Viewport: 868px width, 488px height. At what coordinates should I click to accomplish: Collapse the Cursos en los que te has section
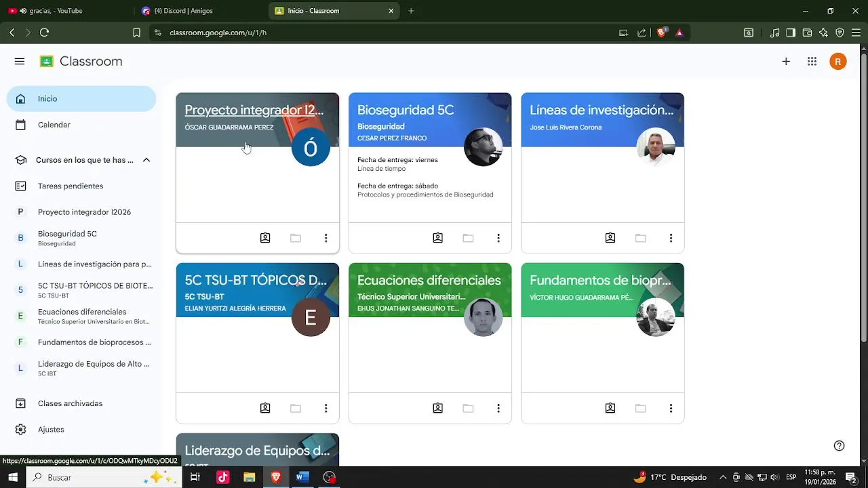point(146,160)
